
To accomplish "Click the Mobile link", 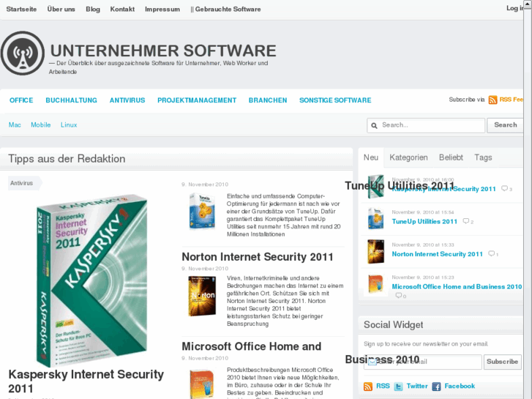I will pos(41,125).
